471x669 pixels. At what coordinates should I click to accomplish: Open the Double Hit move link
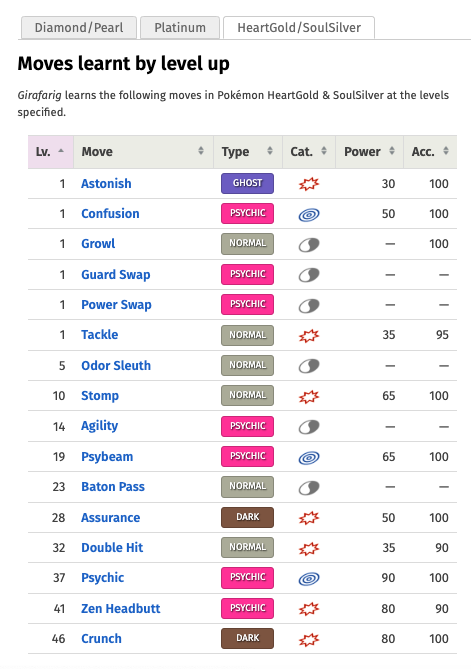click(x=112, y=548)
